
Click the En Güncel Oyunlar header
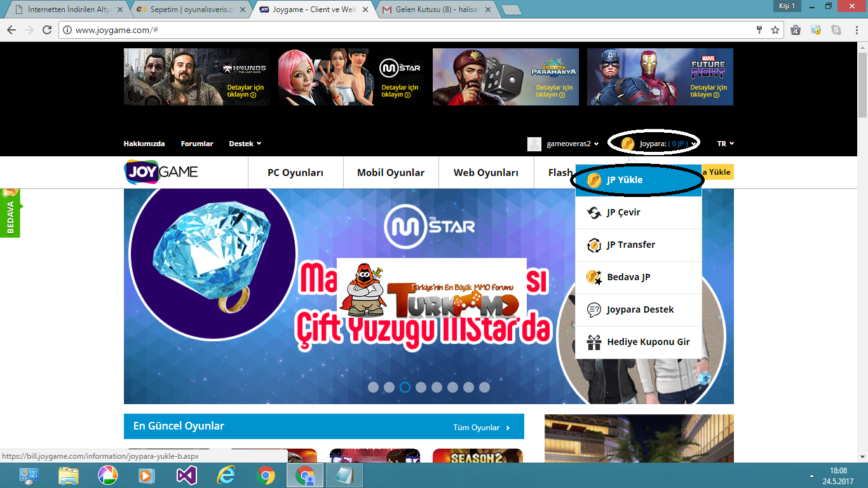324,426
